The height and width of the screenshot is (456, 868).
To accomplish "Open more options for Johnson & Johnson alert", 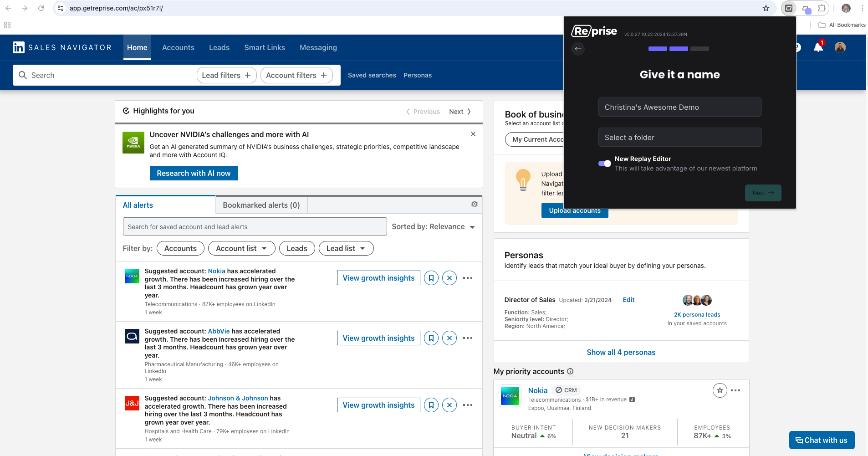I will click(x=468, y=405).
